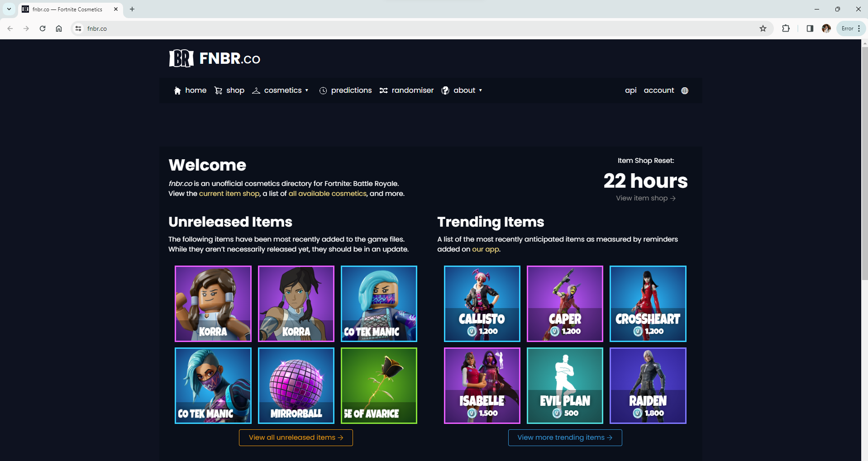Viewport: 868px width, 461px height.
Task: Open the shop nav item
Action: click(x=229, y=90)
